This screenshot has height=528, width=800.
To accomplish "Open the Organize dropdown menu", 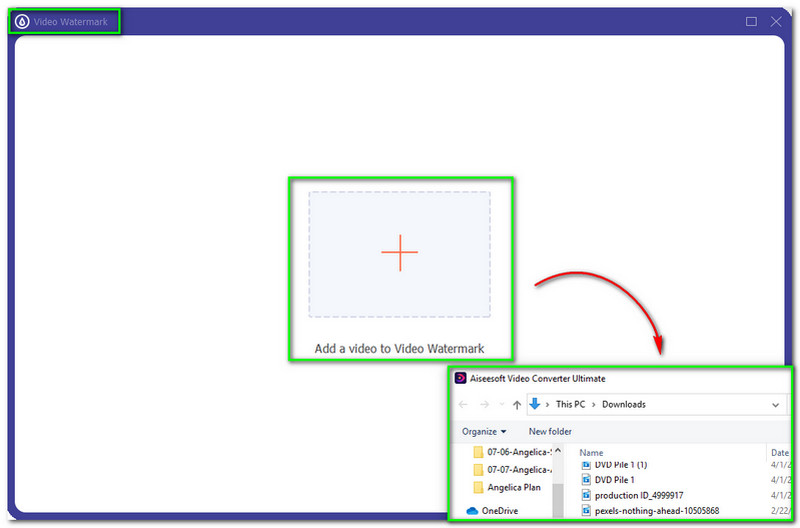I will pyautogui.click(x=484, y=432).
